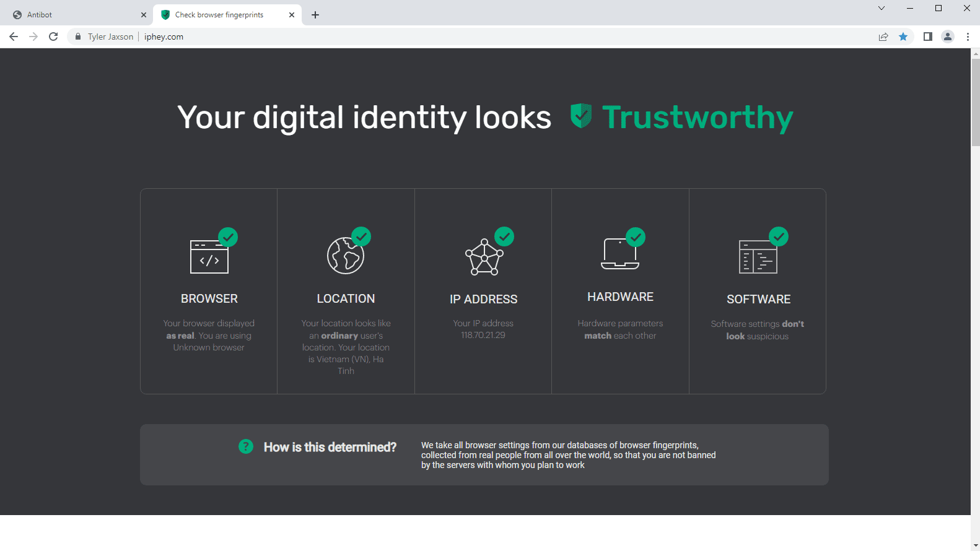Click the scrollbar down arrow

tap(976, 545)
